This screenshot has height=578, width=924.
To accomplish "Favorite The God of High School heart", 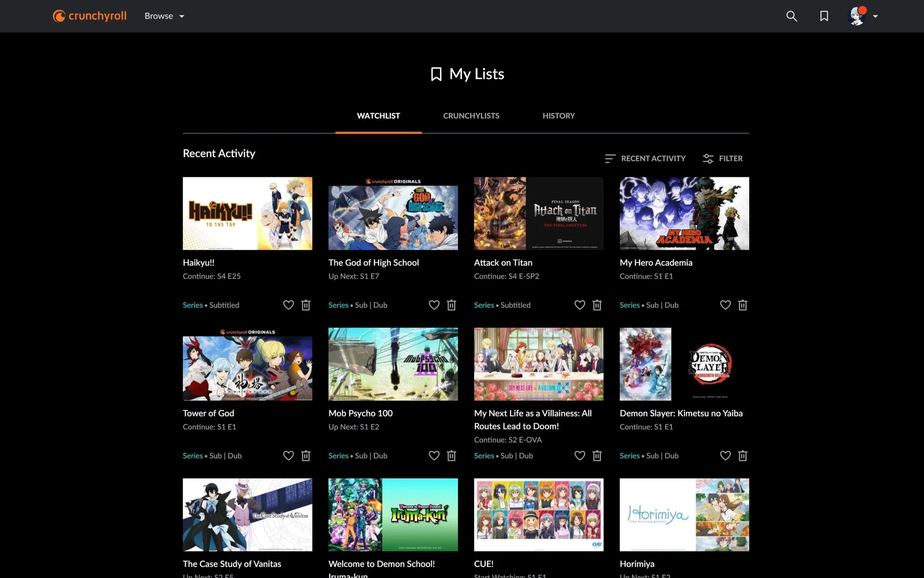I will (x=434, y=305).
